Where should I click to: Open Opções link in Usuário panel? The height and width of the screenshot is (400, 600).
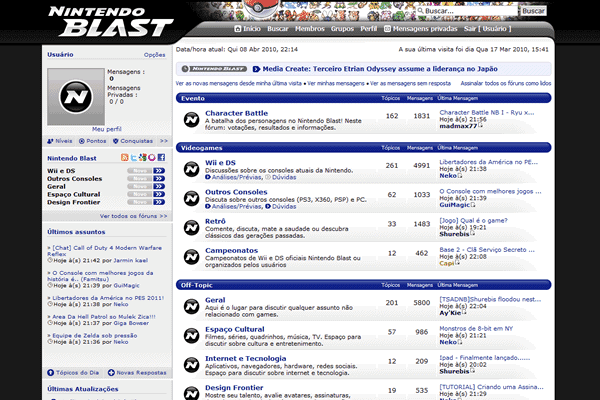click(155, 55)
